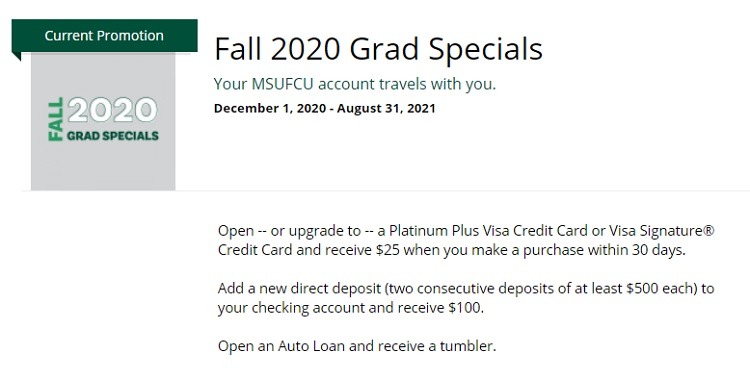Click the white '2020' text in the promo image

point(112,110)
